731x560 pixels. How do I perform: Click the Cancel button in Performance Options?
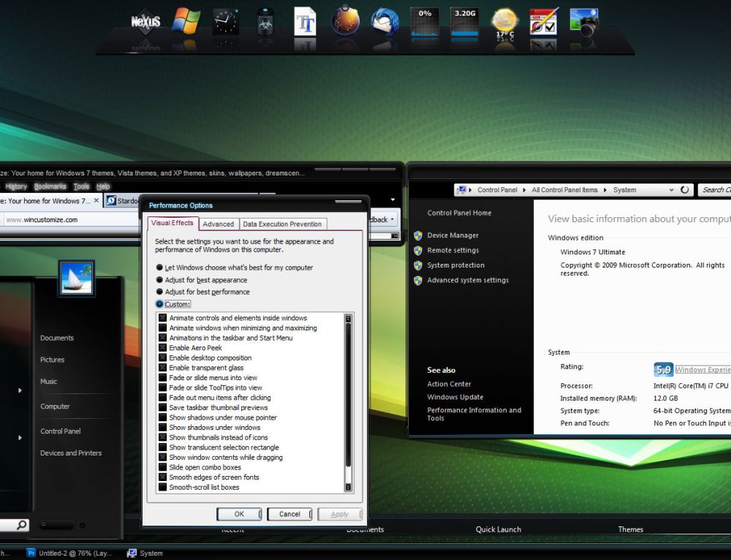[x=289, y=514]
